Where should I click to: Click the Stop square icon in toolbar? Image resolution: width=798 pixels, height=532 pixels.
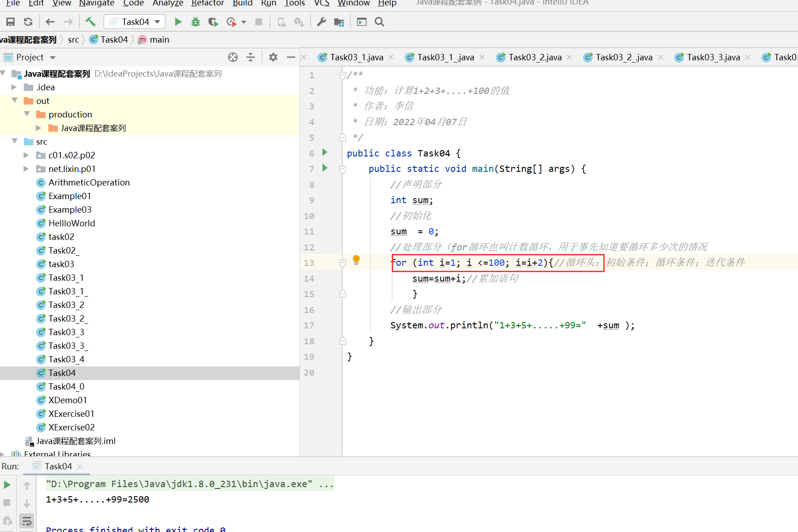click(x=259, y=22)
